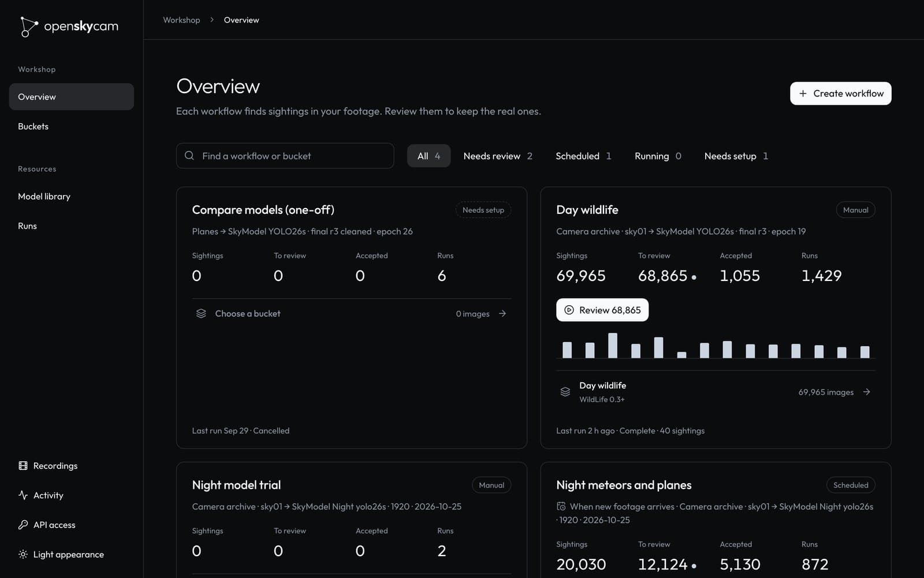This screenshot has height=578, width=924.
Task: Click the breadcrumb chevron after Workshop
Action: tap(212, 20)
